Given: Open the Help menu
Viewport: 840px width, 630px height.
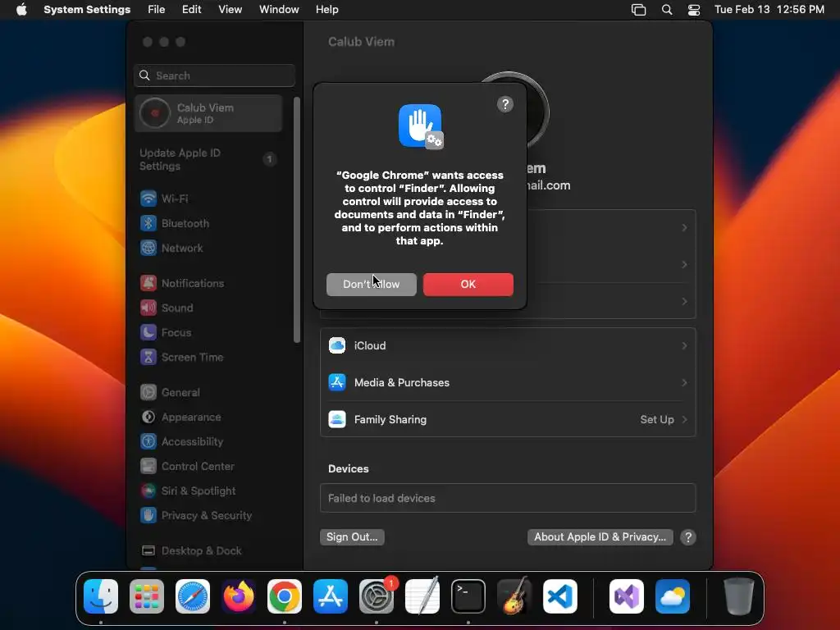Looking at the screenshot, I should coord(326,10).
